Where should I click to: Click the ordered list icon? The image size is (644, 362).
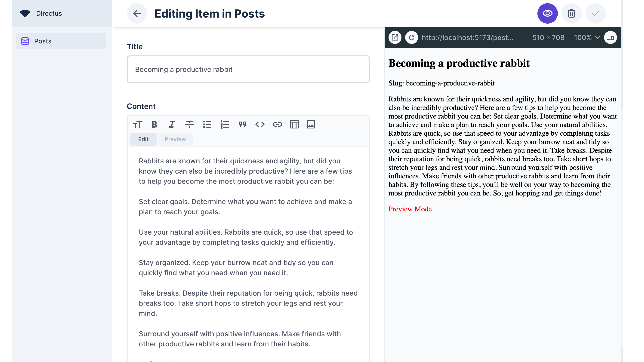tap(225, 124)
